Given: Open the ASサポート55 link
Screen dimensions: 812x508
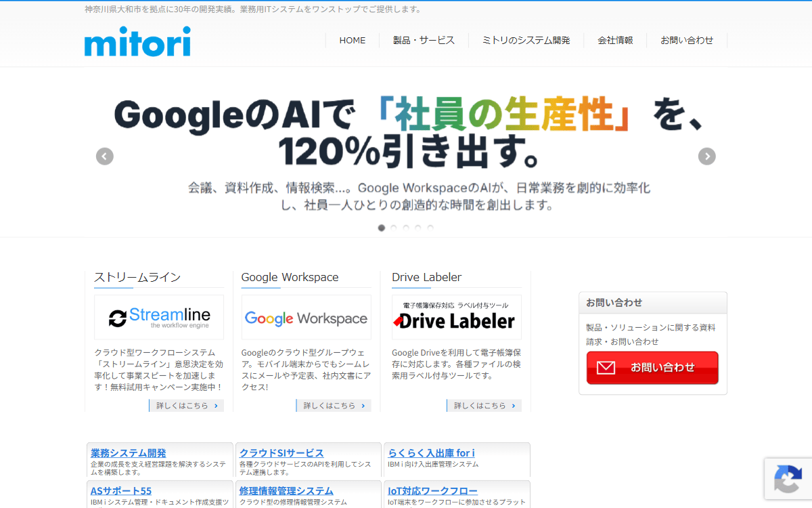Looking at the screenshot, I should point(121,491).
